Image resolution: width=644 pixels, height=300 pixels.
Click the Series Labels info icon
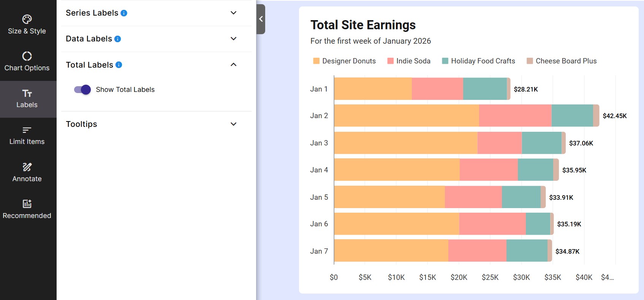pyautogui.click(x=124, y=13)
